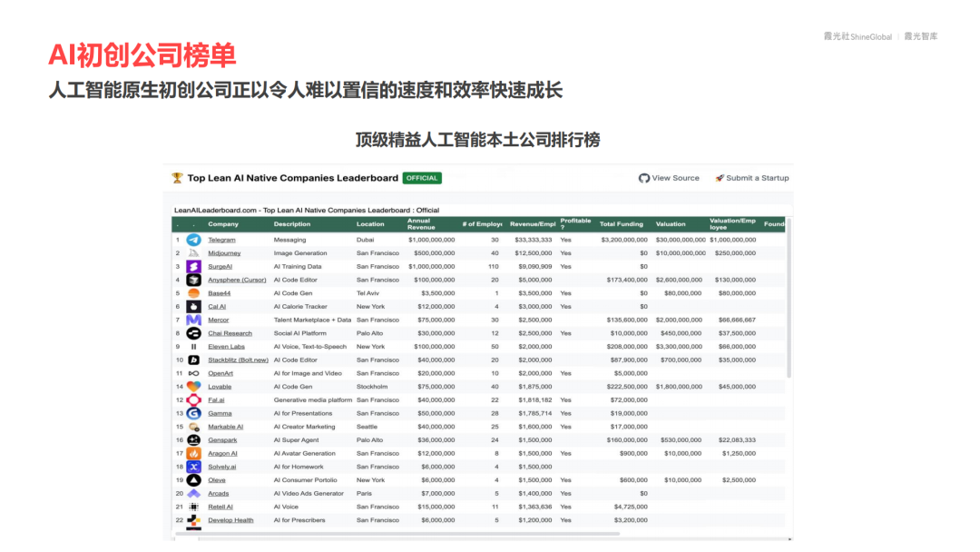Image resolution: width=980 pixels, height=552 pixels.
Task: Click the Paris location cell
Action: (x=364, y=493)
